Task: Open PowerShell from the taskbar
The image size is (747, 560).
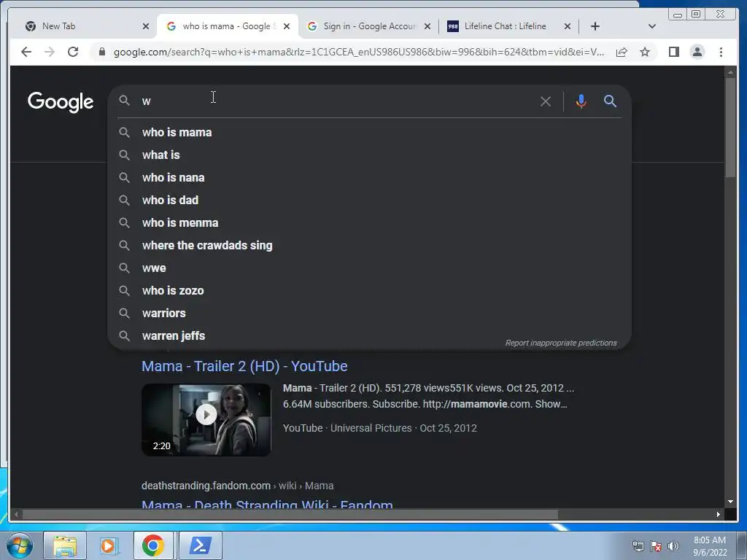Action: coord(200,545)
